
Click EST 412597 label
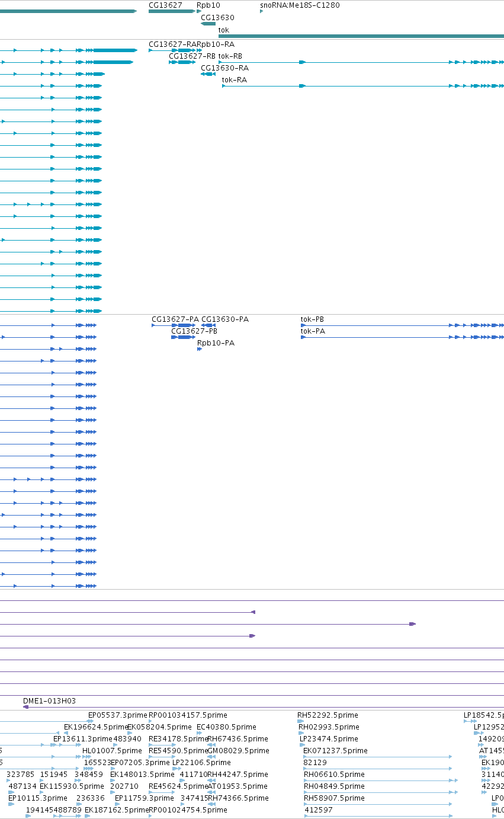[319, 810]
